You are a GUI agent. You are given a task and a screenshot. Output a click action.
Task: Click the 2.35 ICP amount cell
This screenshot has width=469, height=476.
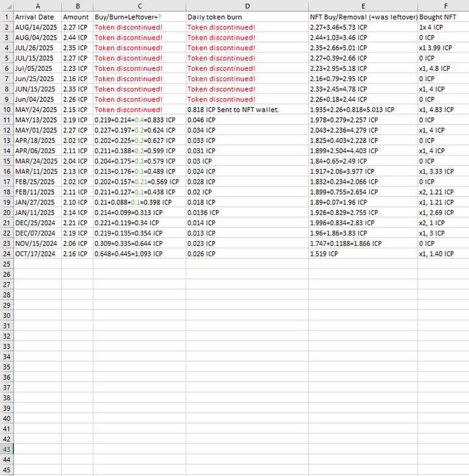tap(78, 48)
